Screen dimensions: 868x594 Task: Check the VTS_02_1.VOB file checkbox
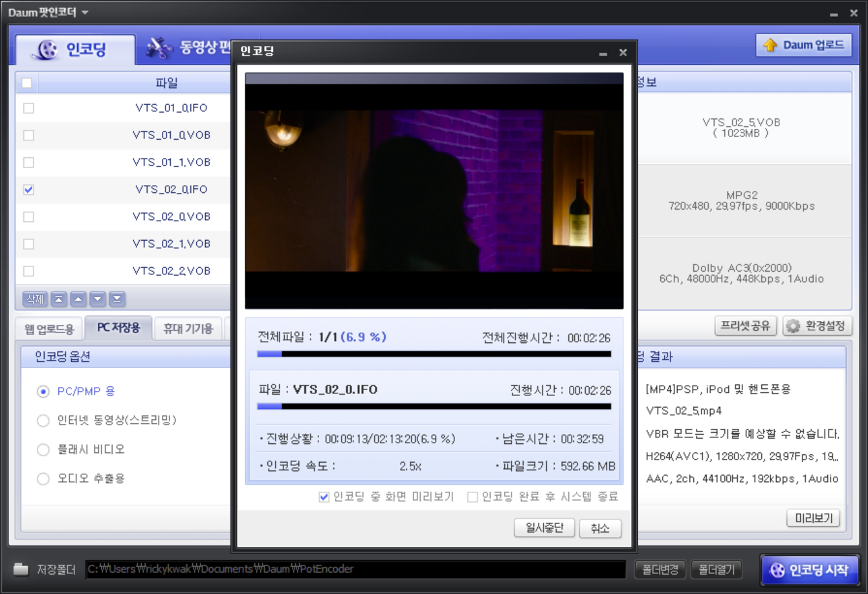(x=28, y=244)
